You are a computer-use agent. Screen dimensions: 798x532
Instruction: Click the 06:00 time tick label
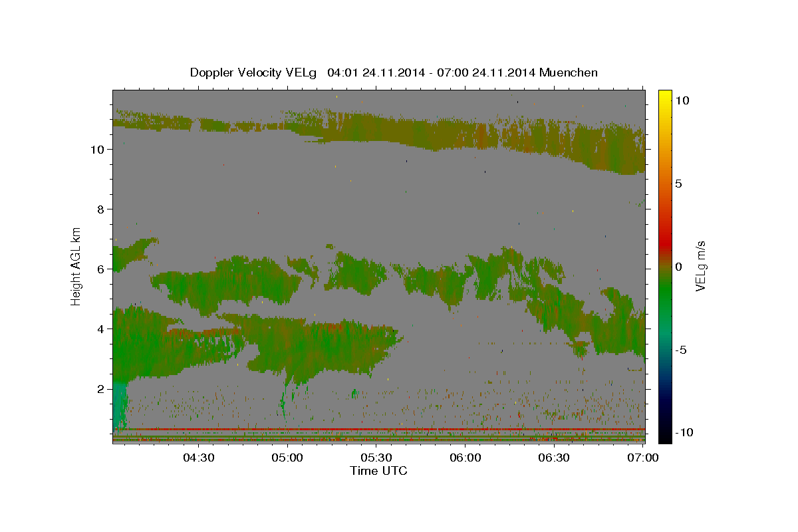pyautogui.click(x=465, y=458)
